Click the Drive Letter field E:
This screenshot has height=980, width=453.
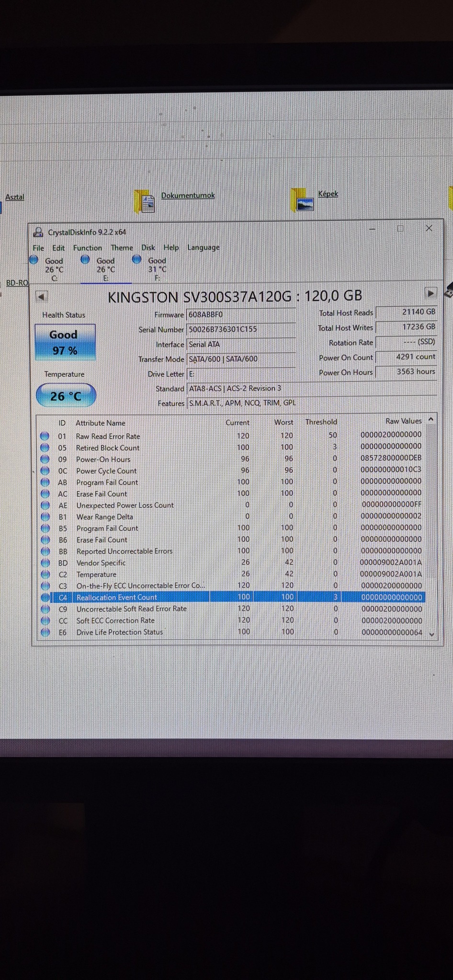241,374
